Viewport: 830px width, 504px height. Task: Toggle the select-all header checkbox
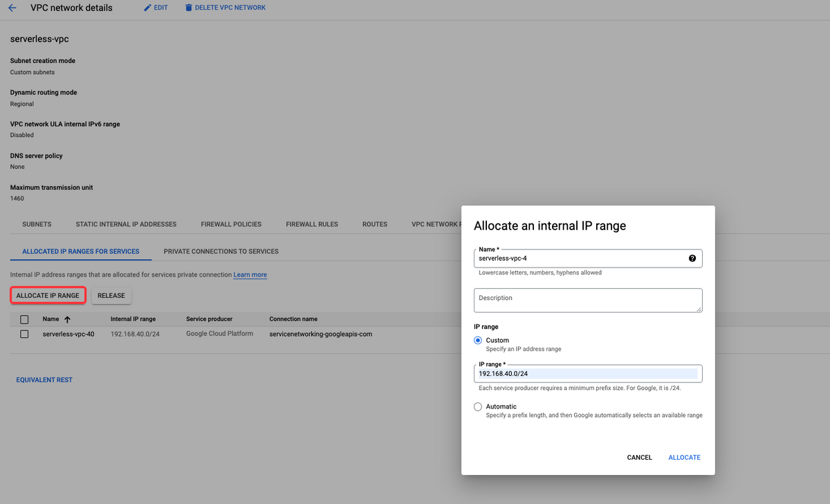pyautogui.click(x=25, y=319)
